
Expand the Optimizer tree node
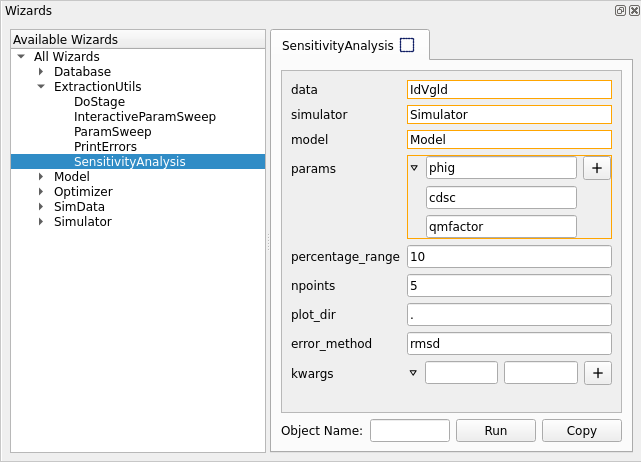[x=41, y=192]
